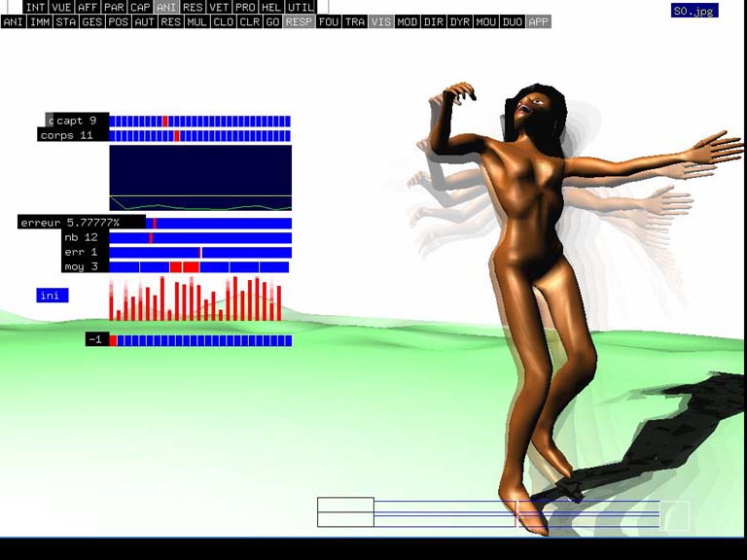Screen dimensions: 747x560
Task: Click the red bar histogram display
Action: point(196,299)
